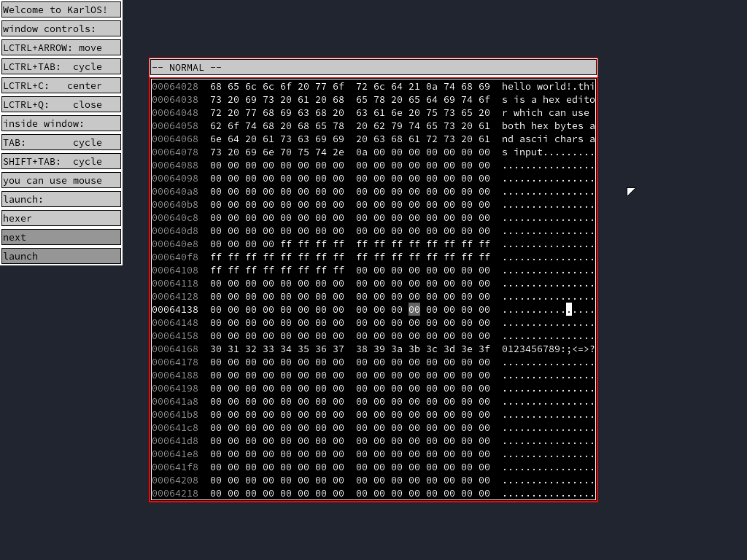Click the 'TAB: cycle' hint

[61, 142]
